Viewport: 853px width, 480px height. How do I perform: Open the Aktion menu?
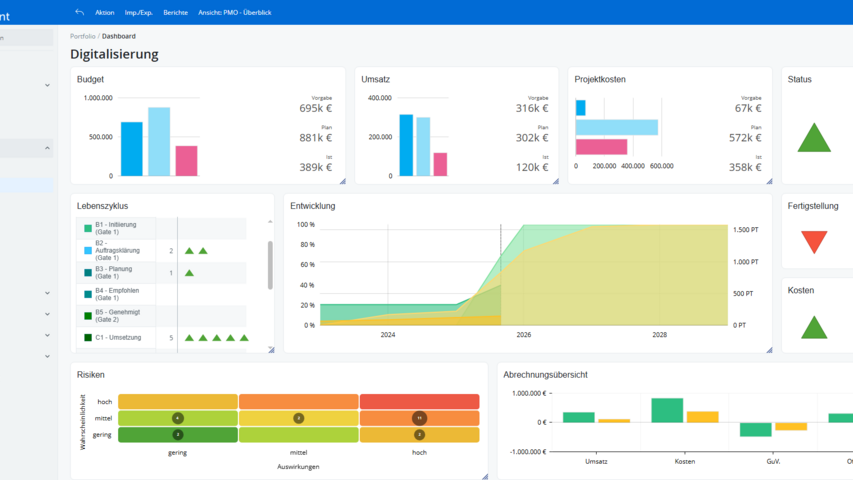[105, 12]
